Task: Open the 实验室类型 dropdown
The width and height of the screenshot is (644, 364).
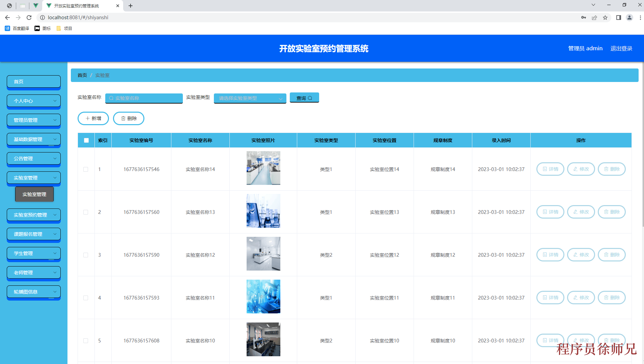Action: click(x=250, y=98)
